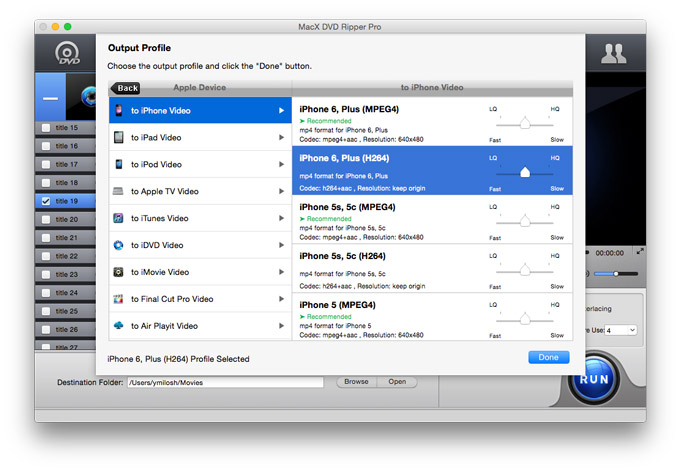Viewport: 680px width, 471px height.
Task: Adjust iPhone 6, Plus (MPEG4) quality slider
Action: click(x=525, y=124)
